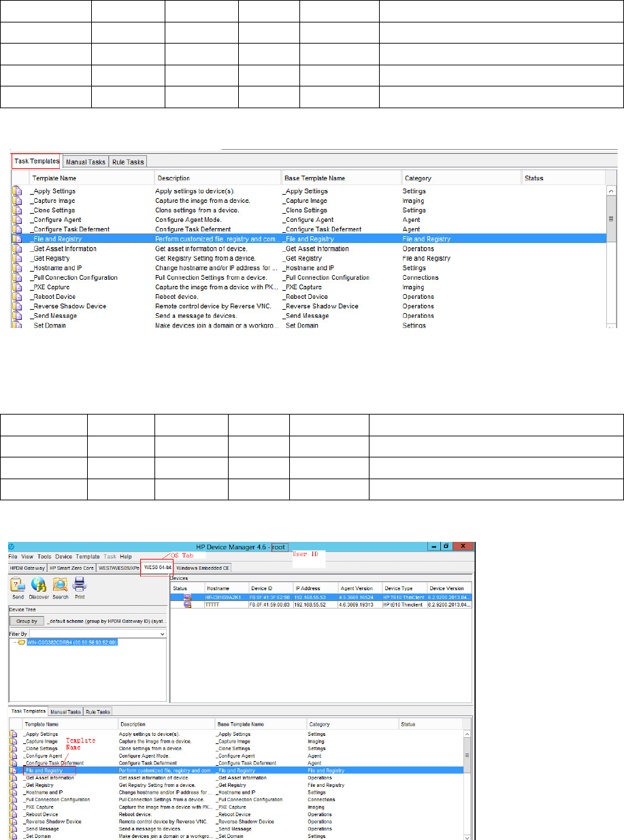Image resolution: width=624 pixels, height=840 pixels.
Task: Click the status icon of the HP-CB1G9A2K1 device
Action: 187,596
